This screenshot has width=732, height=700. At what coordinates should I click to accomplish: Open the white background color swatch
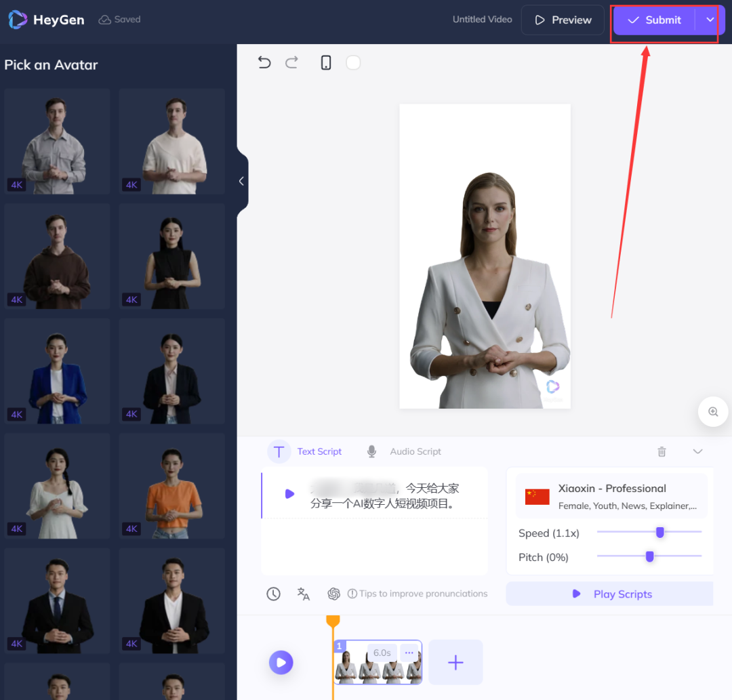(353, 62)
